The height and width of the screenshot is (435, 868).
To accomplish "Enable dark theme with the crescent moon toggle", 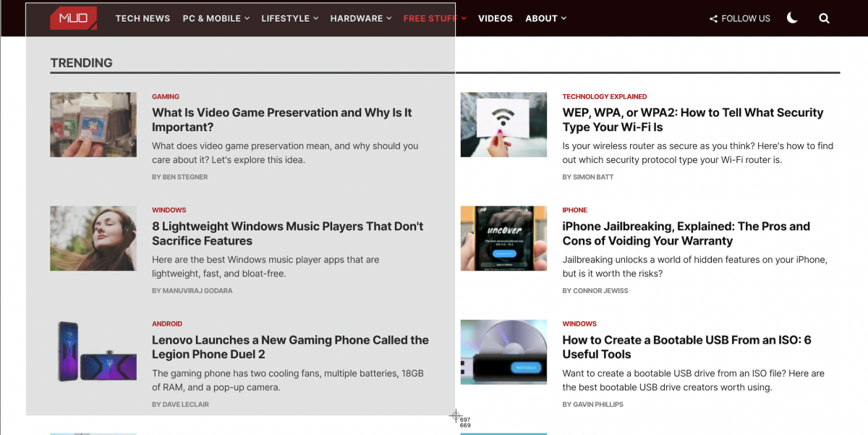I will click(792, 18).
